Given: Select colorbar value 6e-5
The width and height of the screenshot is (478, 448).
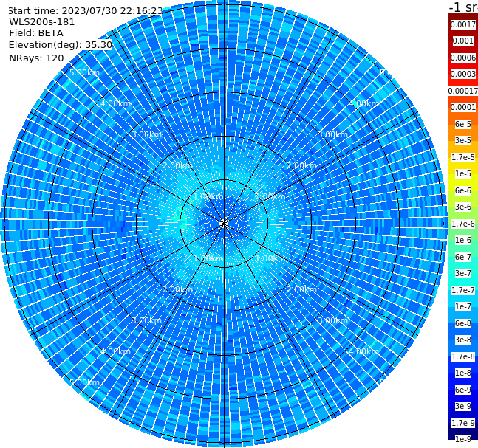Looking at the screenshot, I should pyautogui.click(x=463, y=124).
